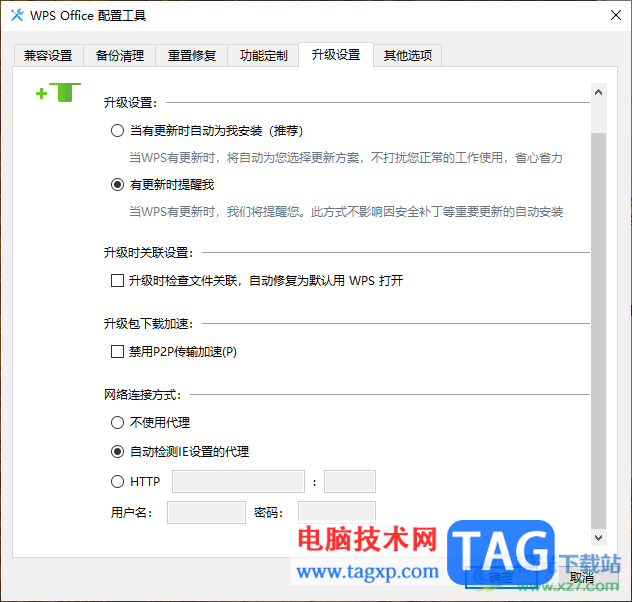Click the 升级设置 tab
Screen dimensions: 632x602
coord(336,54)
